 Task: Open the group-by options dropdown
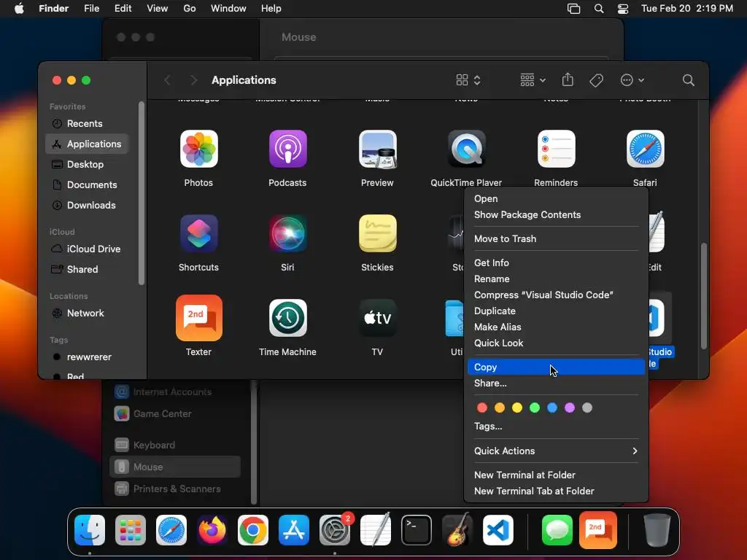[533, 80]
